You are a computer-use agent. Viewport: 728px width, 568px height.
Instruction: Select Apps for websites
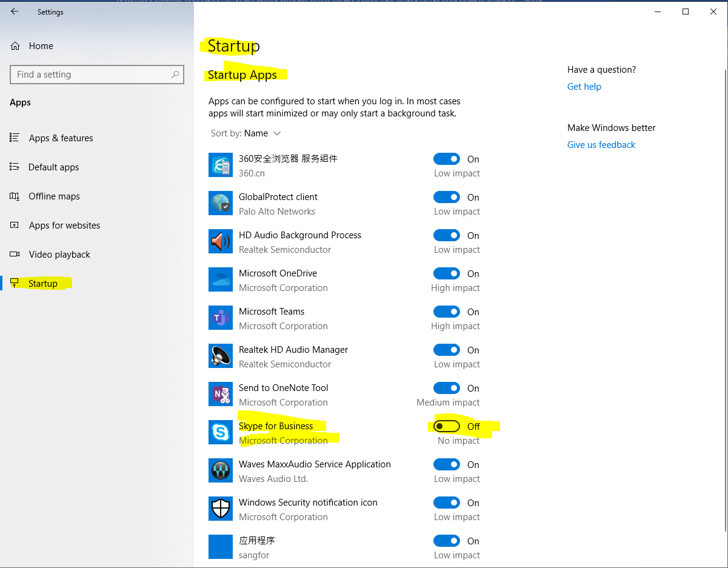click(64, 226)
